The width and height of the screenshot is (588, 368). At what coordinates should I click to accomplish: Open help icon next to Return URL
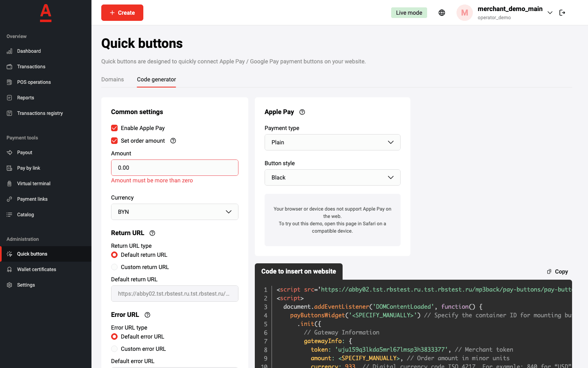[152, 233]
